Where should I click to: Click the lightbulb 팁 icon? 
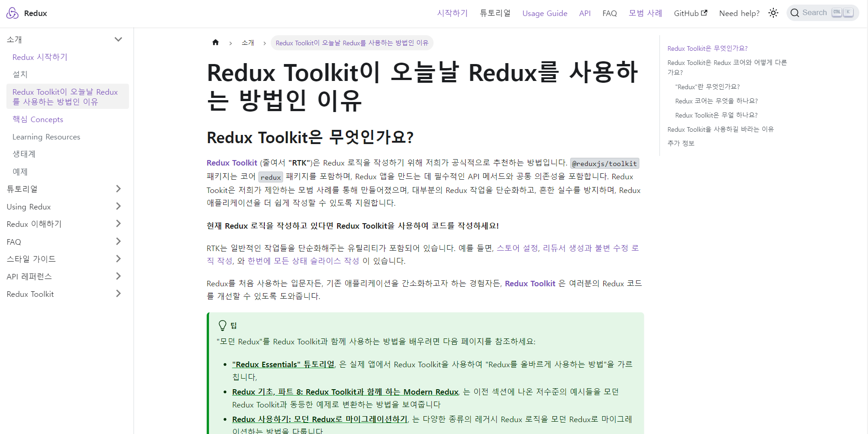223,325
